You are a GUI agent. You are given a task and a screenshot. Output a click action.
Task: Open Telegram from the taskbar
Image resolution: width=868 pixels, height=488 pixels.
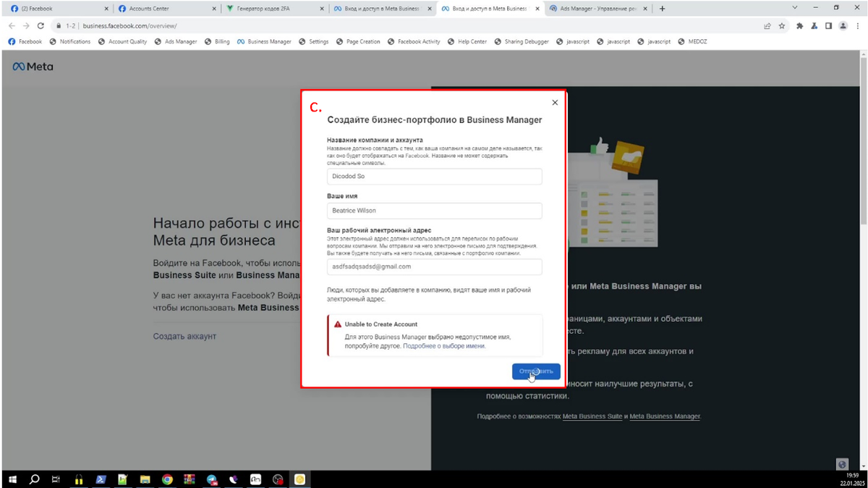coord(211,479)
